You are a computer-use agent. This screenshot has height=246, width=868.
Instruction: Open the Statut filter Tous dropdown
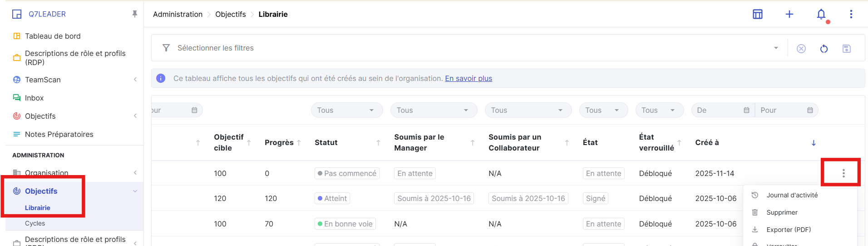pyautogui.click(x=346, y=110)
